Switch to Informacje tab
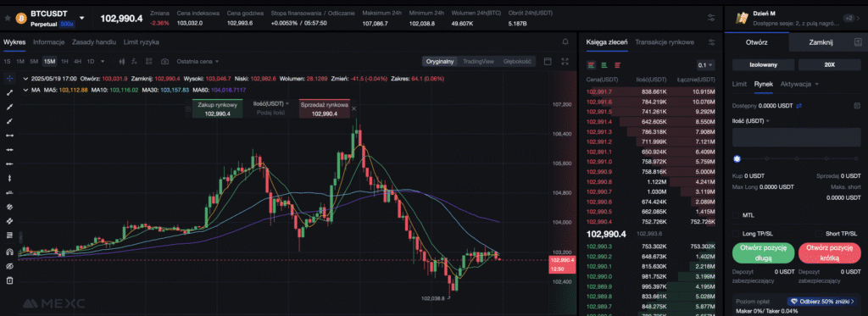The width and height of the screenshot is (868, 316). click(x=48, y=42)
